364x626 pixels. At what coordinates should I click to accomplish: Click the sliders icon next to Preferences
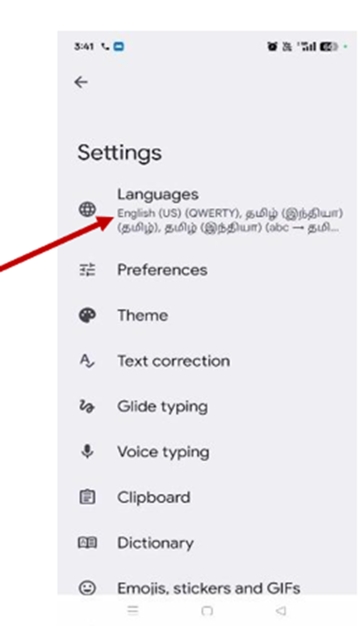[x=87, y=270]
